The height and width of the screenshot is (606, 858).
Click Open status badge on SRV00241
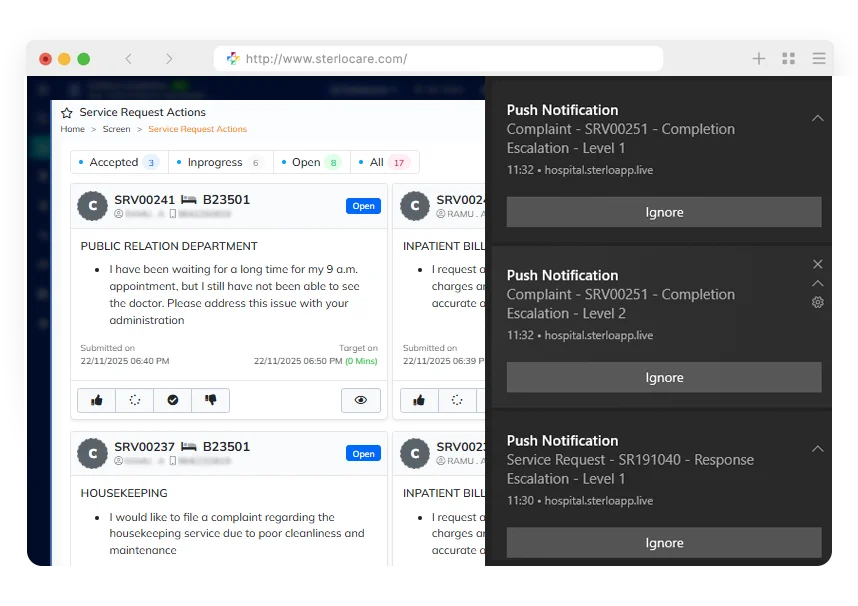pos(363,206)
